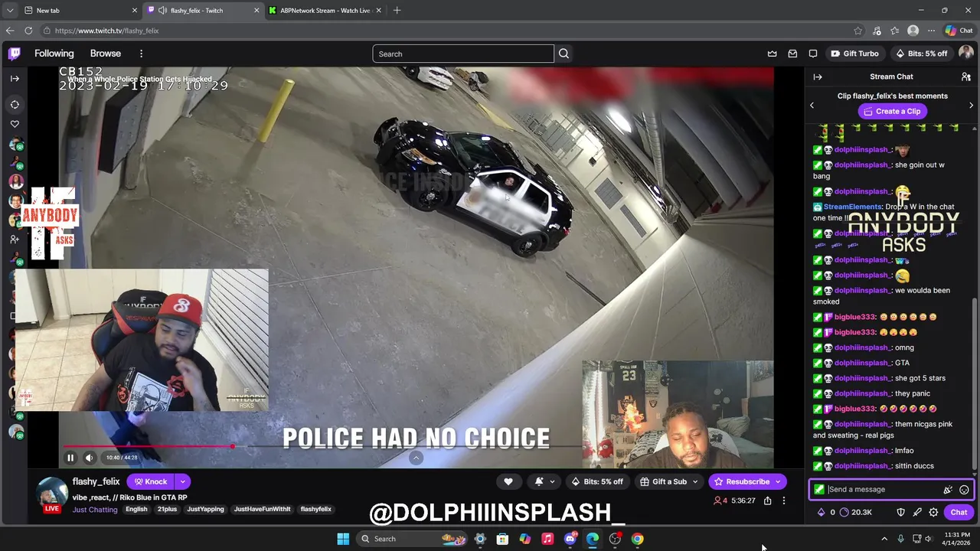This screenshot has height=551, width=980.
Task: Open the browser favorites list icon
Action: (x=894, y=31)
